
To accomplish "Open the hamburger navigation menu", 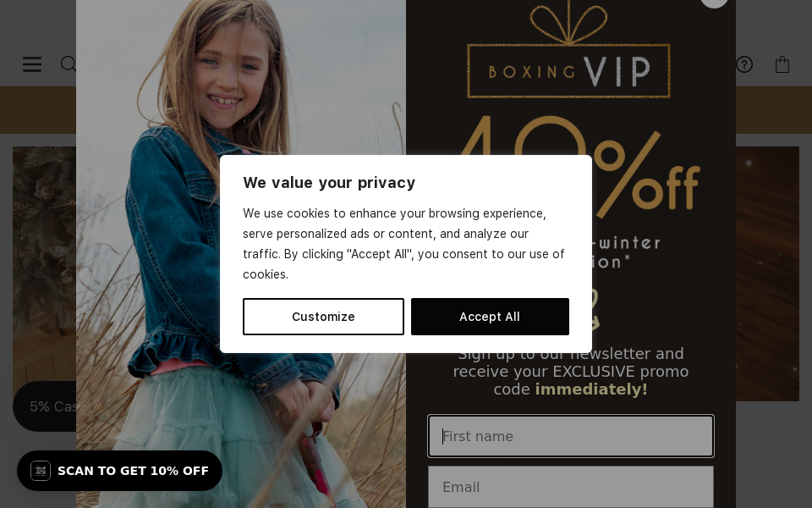I will 32,64.
